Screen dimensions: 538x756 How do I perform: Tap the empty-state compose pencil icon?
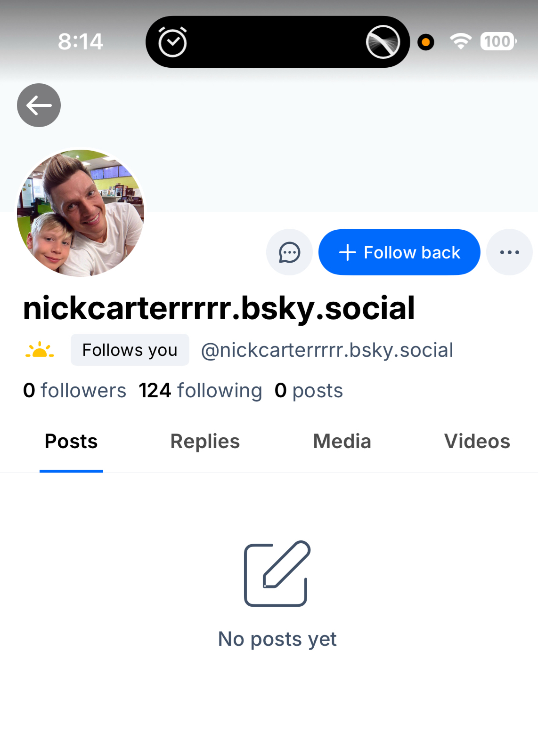pos(277,573)
